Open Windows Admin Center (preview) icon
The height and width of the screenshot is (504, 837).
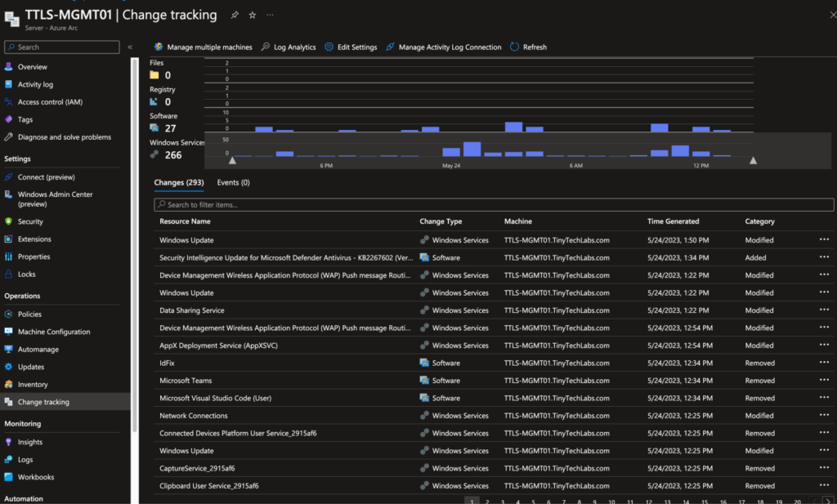8,194
